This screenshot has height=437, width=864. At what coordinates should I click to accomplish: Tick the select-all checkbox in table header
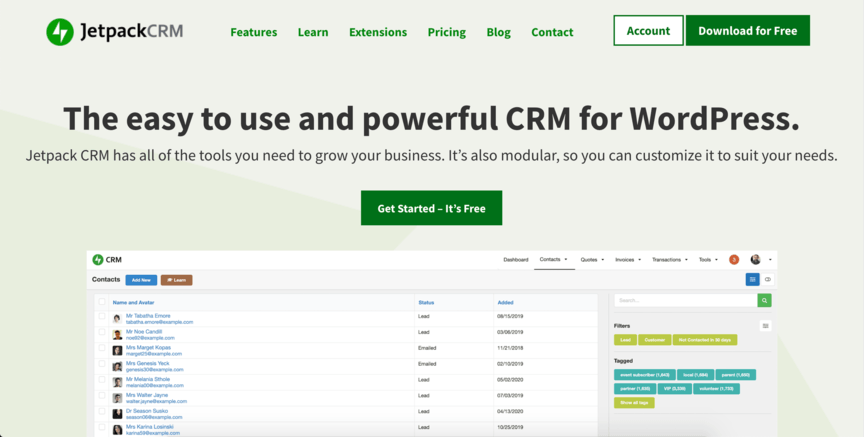pos(101,301)
